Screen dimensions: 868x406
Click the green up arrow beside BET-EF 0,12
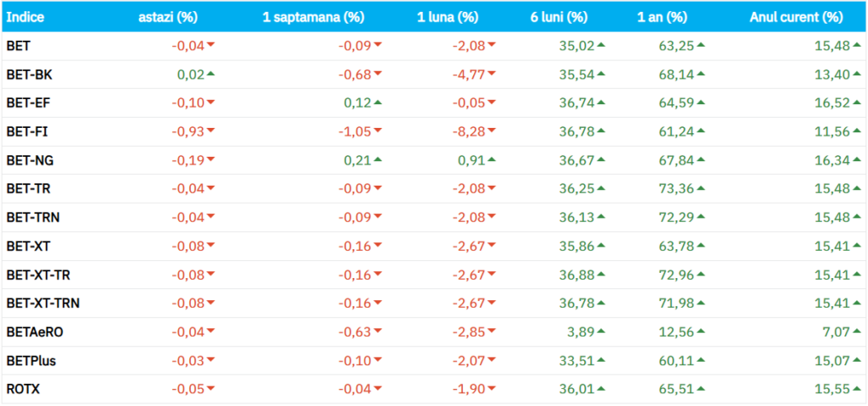377,103
